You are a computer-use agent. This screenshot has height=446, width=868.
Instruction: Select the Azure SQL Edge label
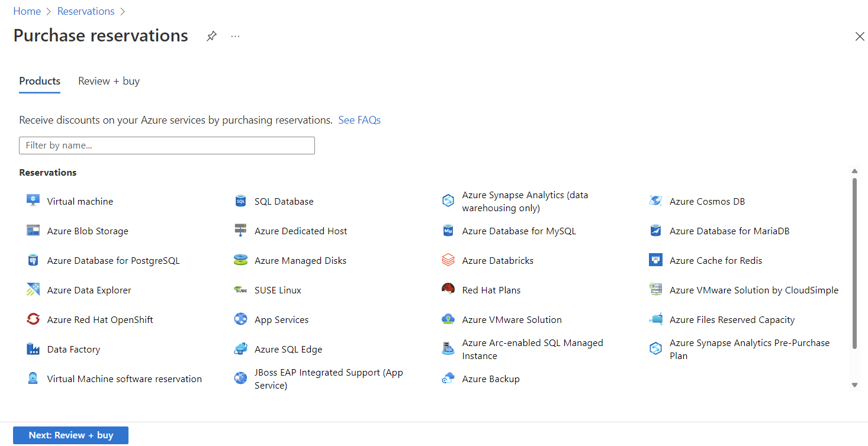(x=288, y=350)
